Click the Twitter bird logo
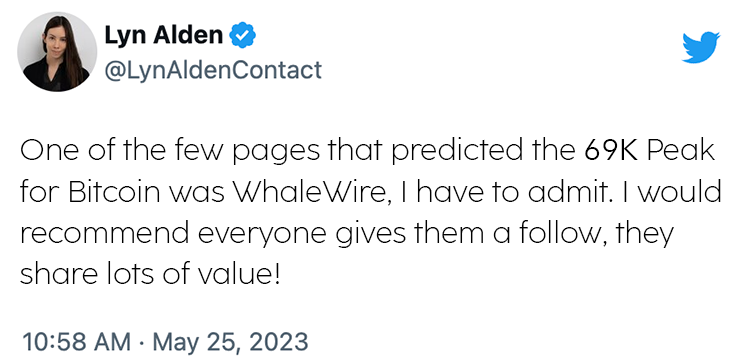This screenshot has height=363, width=754. [701, 48]
